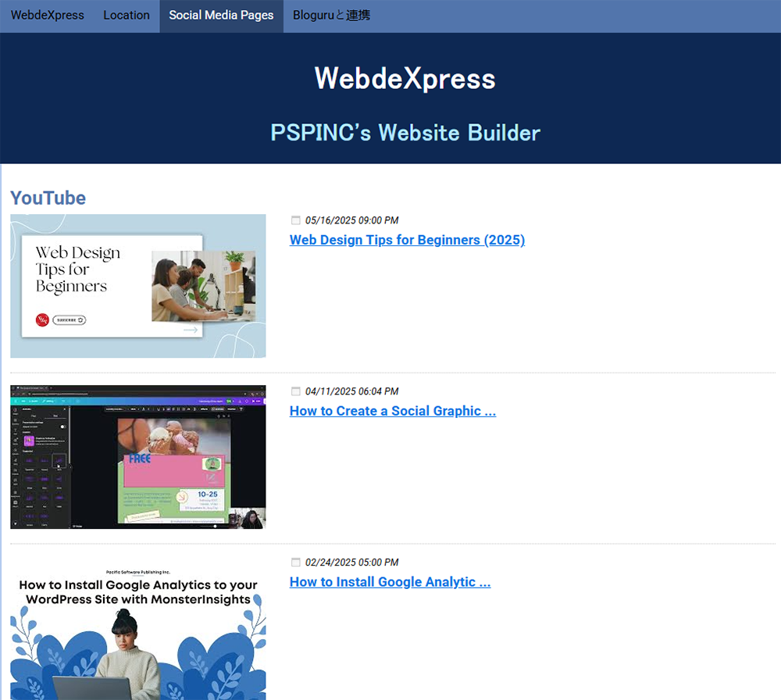The height and width of the screenshot is (700, 781).
Task: Click the calendar icon beside 04/11/2025 06:04 PM
Action: pyautogui.click(x=295, y=391)
